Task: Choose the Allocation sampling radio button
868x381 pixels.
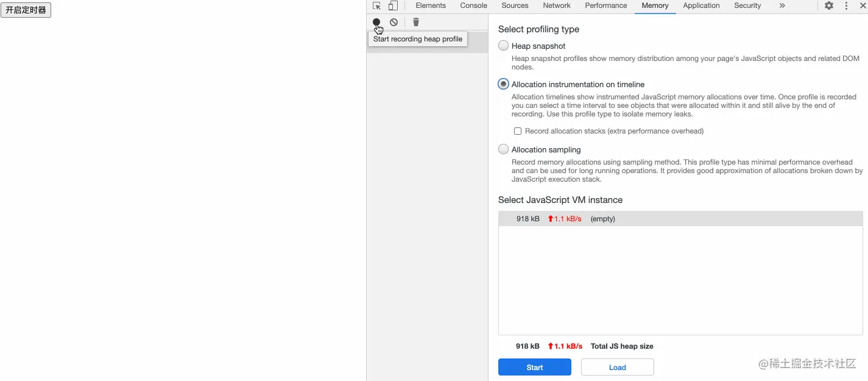Action: click(x=503, y=149)
